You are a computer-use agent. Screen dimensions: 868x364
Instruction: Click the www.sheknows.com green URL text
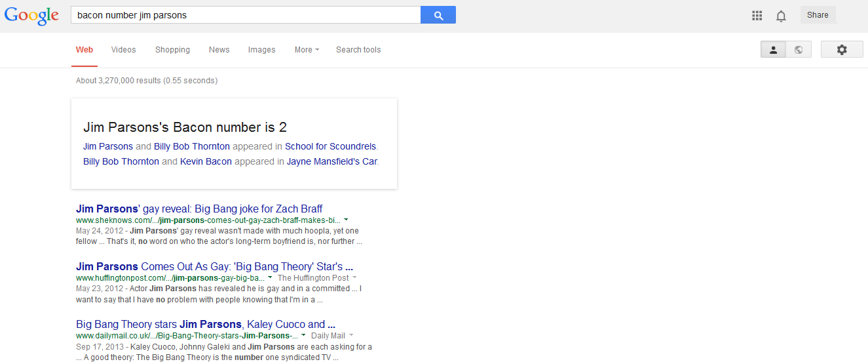click(208, 220)
